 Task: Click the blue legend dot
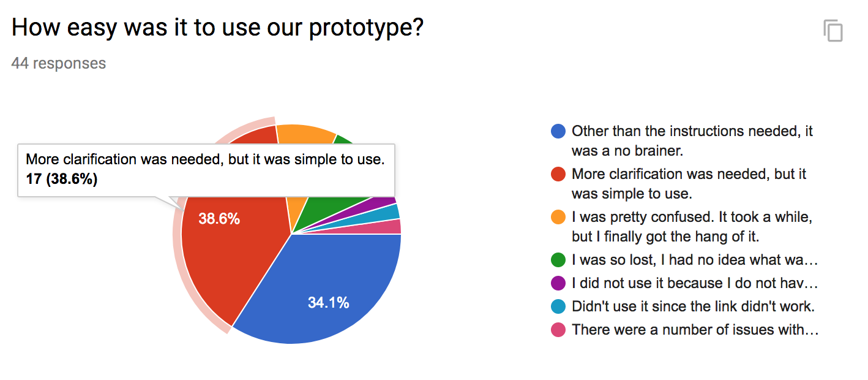tap(558, 131)
